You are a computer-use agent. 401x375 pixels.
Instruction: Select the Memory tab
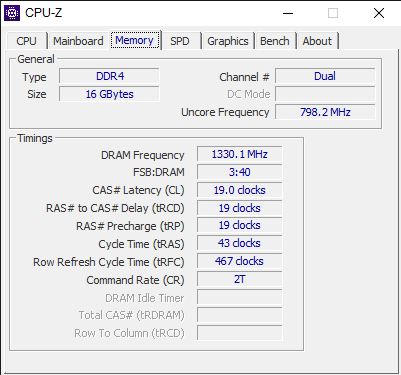tap(134, 40)
